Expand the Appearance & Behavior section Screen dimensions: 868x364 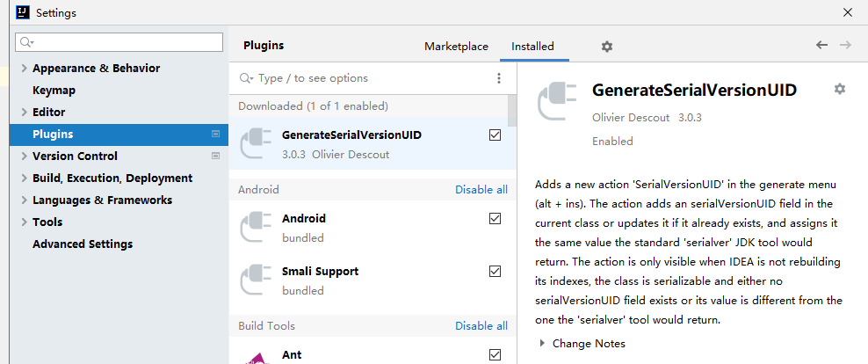tap(24, 69)
